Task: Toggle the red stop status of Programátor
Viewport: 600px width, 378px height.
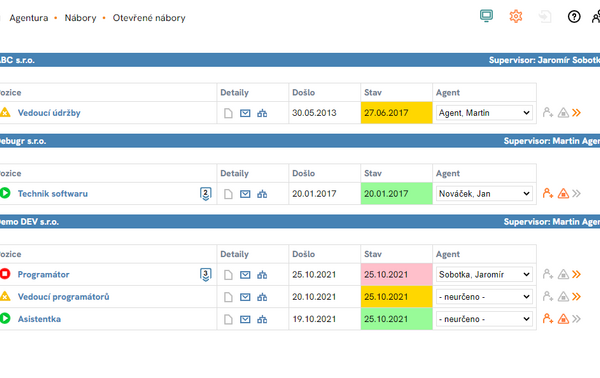Action: point(5,274)
